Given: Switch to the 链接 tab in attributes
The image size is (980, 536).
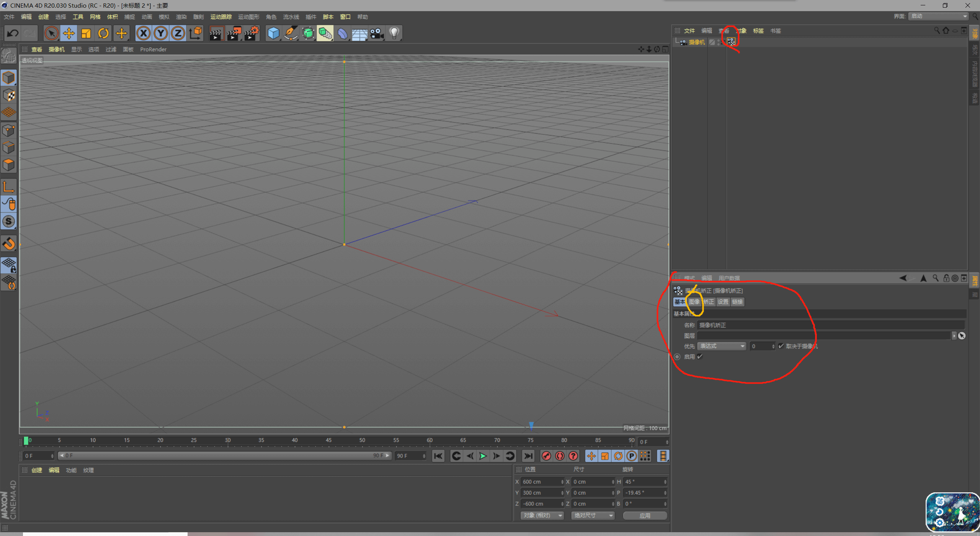Looking at the screenshot, I should [737, 302].
